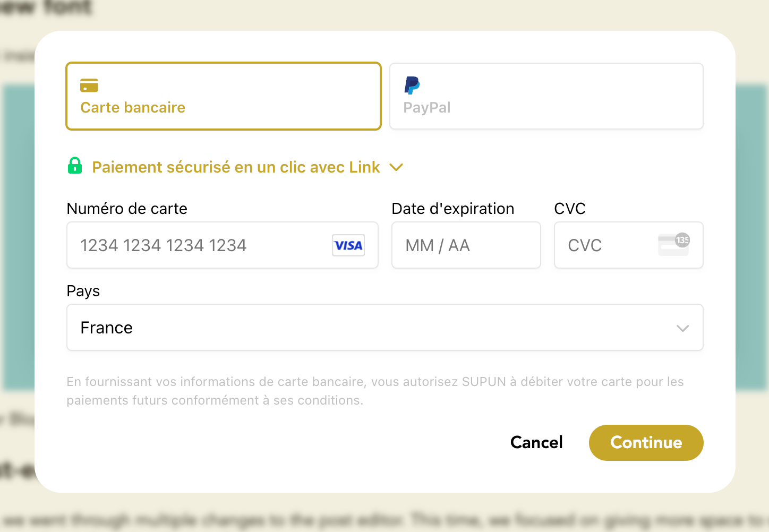Click the VISA icon in the card number field

348,245
